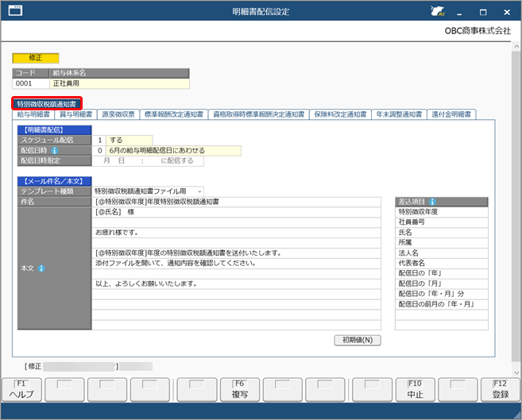The width and height of the screenshot is (522, 420).
Task: Select 配信日の「年・月」分 merge item
Action: point(442,294)
